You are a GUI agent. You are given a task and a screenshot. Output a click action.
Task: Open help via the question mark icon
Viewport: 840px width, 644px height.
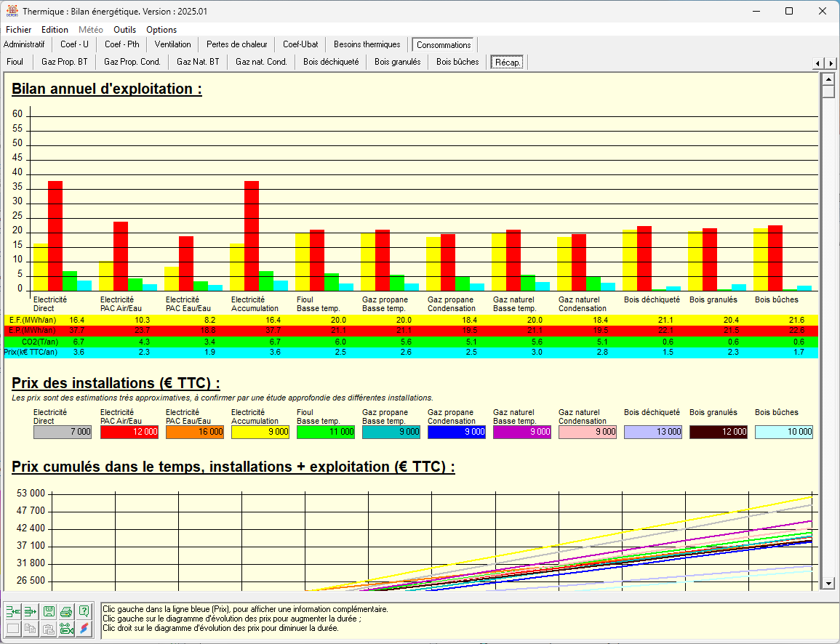coord(84,611)
